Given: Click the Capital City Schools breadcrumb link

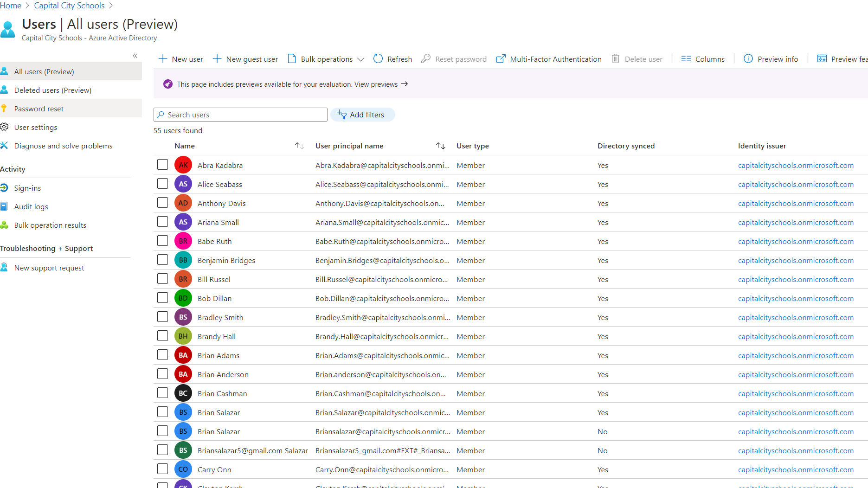Looking at the screenshot, I should pos(69,6).
